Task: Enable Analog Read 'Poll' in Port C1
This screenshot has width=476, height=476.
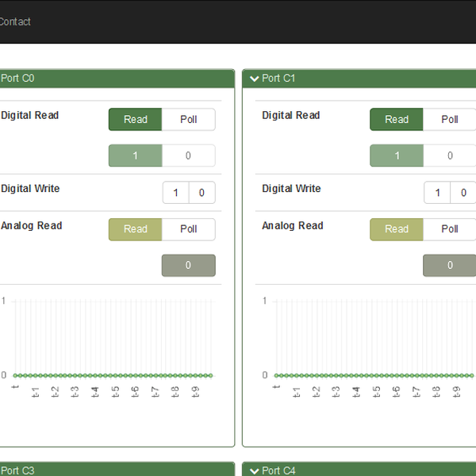Action: coord(450,229)
